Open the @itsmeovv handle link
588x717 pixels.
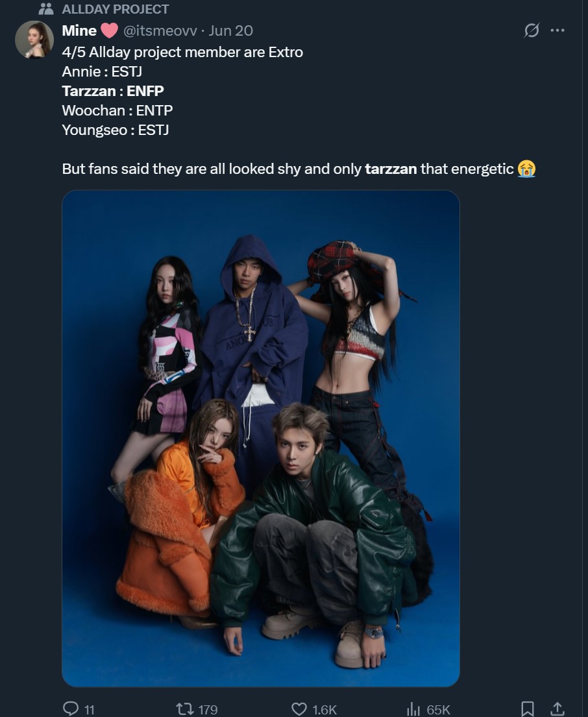click(x=160, y=30)
